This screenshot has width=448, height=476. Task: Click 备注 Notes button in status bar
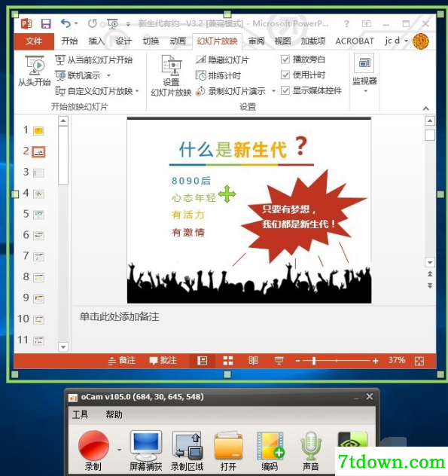pyautogui.click(x=122, y=360)
